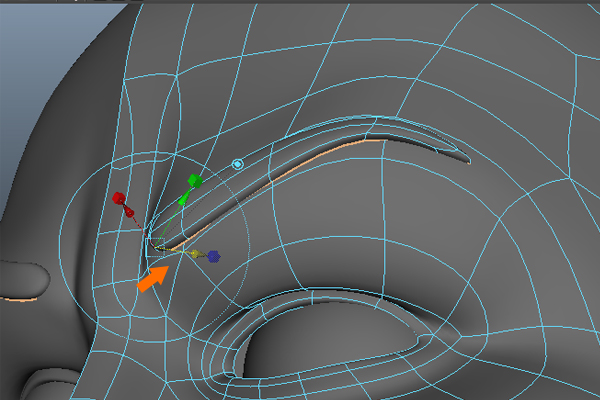Image resolution: width=600 pixels, height=400 pixels.
Task: Click the green Y-axis arrow cone
Action: (x=184, y=199)
